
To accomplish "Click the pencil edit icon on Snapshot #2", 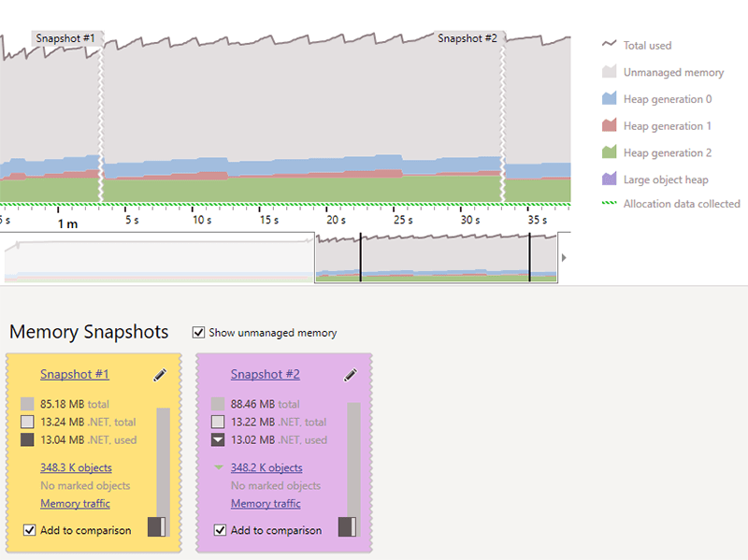I will point(351,375).
